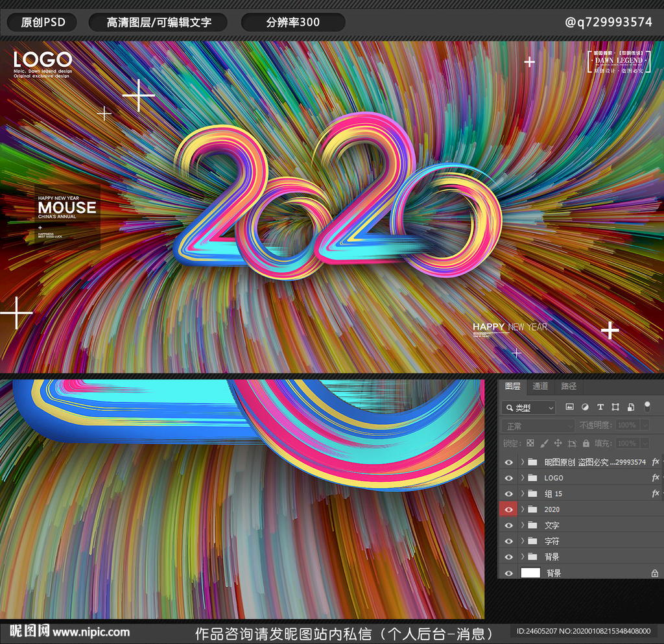Click the lock all padlock icon
664x644 pixels.
pyautogui.click(x=586, y=444)
